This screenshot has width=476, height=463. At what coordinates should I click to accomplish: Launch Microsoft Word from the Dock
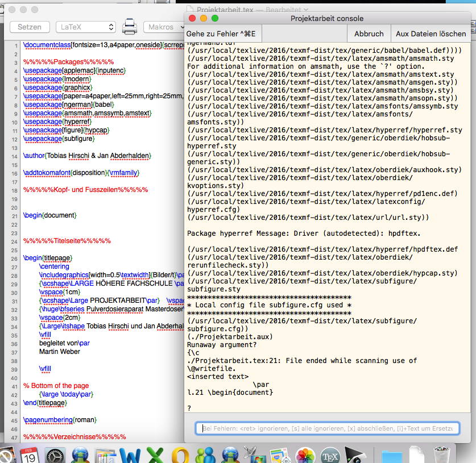(130, 455)
